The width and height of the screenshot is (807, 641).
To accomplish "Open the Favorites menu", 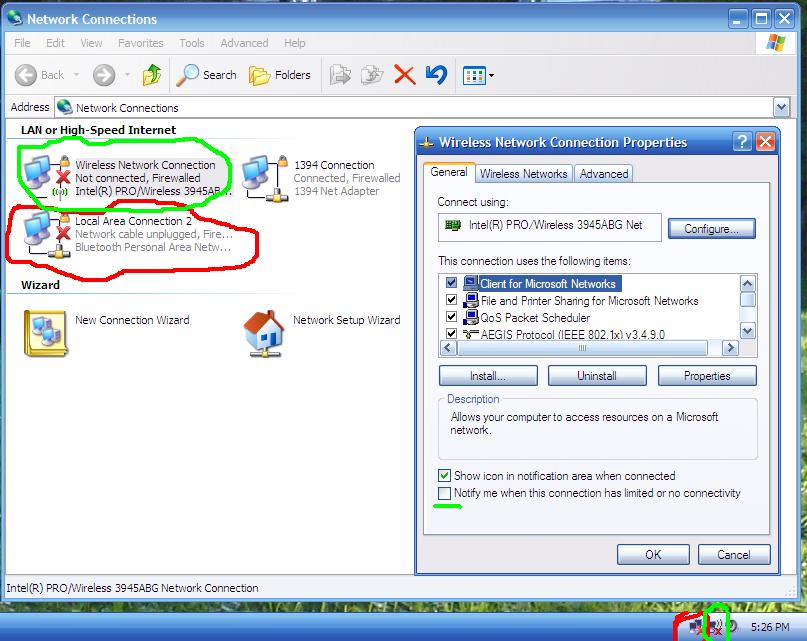I will (x=141, y=43).
